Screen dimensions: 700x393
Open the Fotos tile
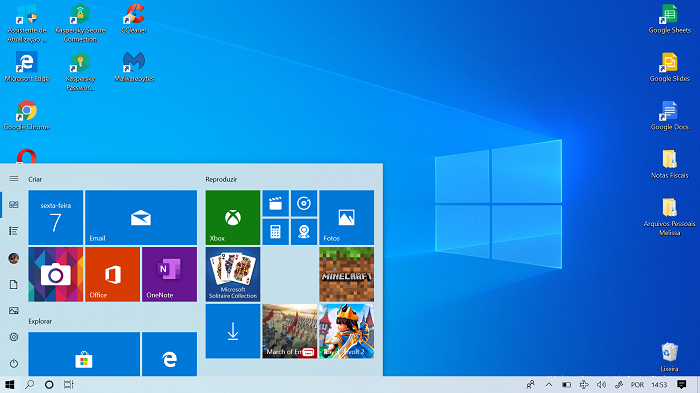click(346, 217)
